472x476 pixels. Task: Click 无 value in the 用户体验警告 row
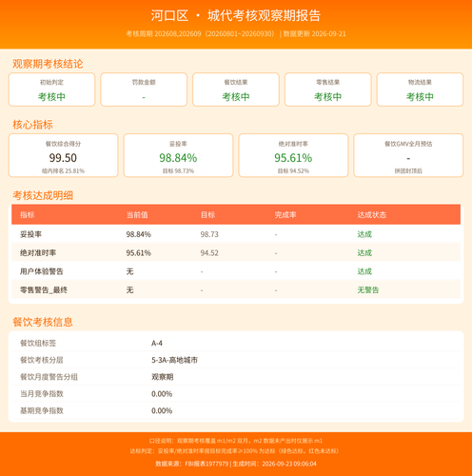click(130, 271)
